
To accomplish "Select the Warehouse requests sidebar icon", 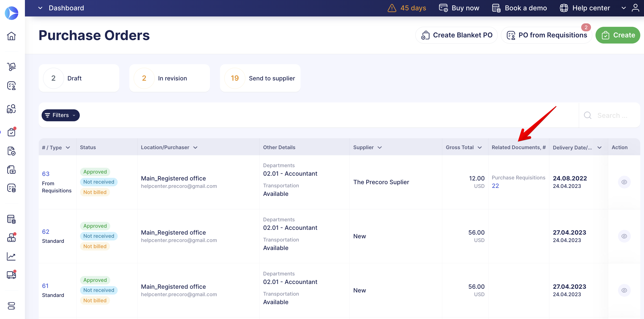I will pos(11,67).
